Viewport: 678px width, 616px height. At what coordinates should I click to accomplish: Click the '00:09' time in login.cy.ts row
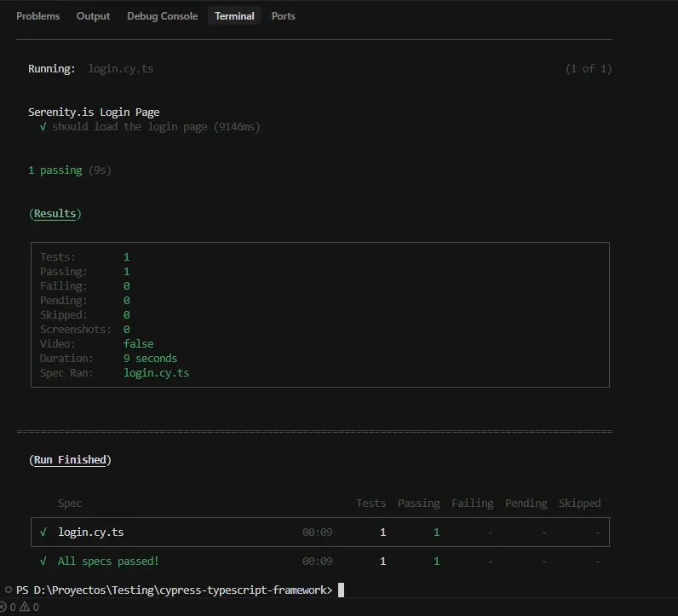[x=318, y=533]
